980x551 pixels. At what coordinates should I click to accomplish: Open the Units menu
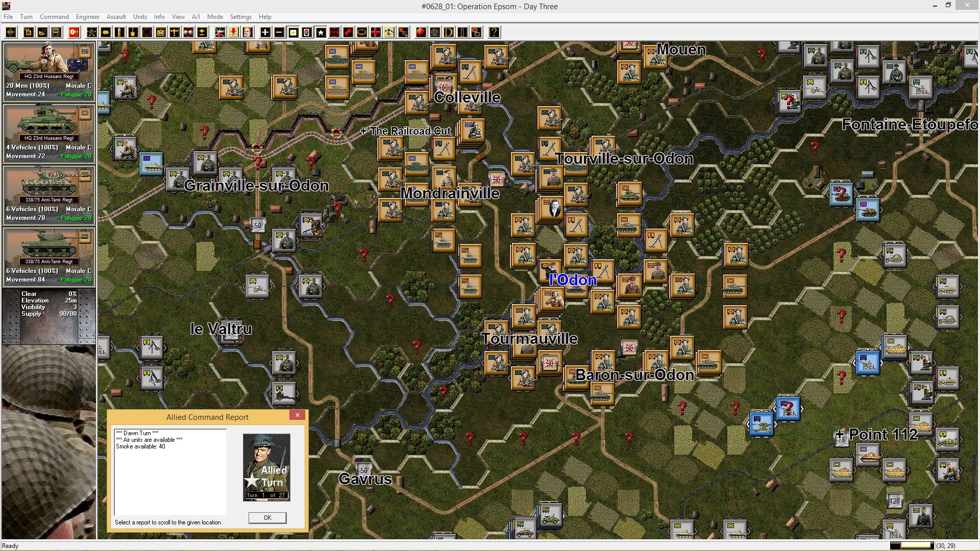[x=140, y=17]
